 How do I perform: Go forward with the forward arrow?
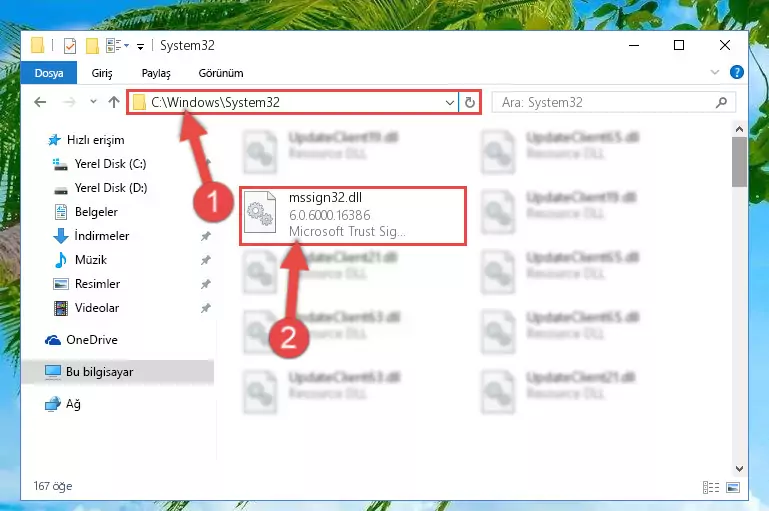(x=70, y=102)
